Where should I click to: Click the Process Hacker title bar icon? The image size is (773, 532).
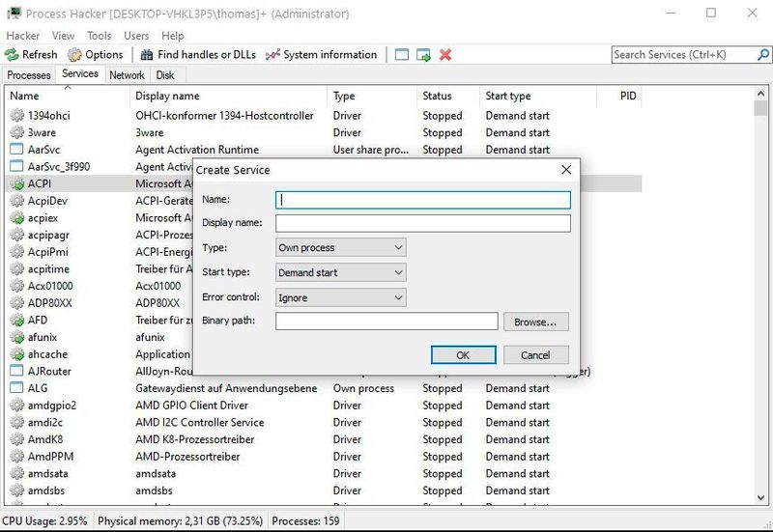tap(14, 14)
